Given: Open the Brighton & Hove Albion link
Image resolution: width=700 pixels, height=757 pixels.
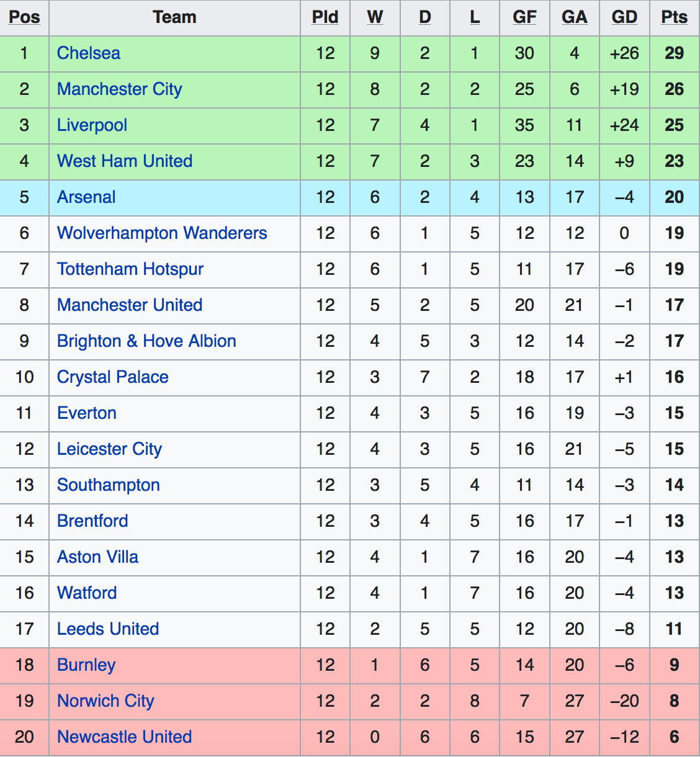Looking at the screenshot, I should click(x=146, y=341).
